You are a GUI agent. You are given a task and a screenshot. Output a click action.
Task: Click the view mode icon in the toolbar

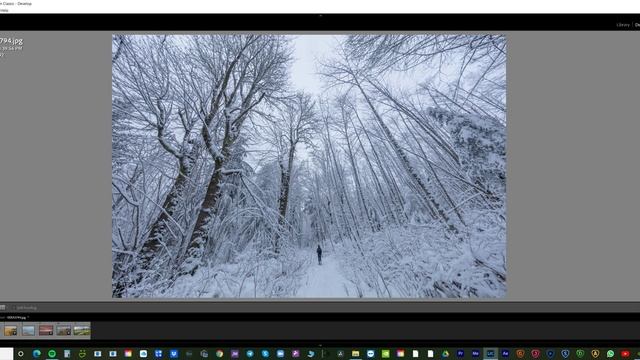[2, 307]
